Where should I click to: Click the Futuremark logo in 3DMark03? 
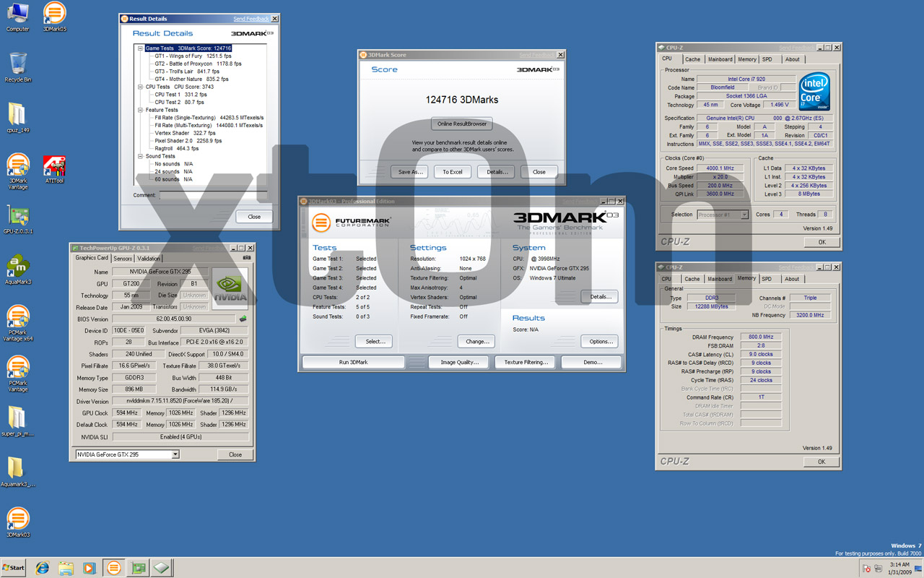[x=352, y=222]
